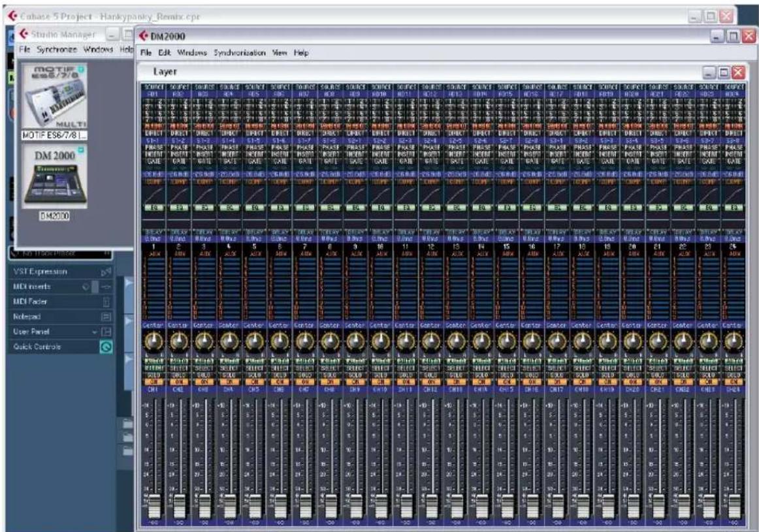The height and width of the screenshot is (532, 759).
Task: Open the File menu in DM2000 window
Action: 146,53
